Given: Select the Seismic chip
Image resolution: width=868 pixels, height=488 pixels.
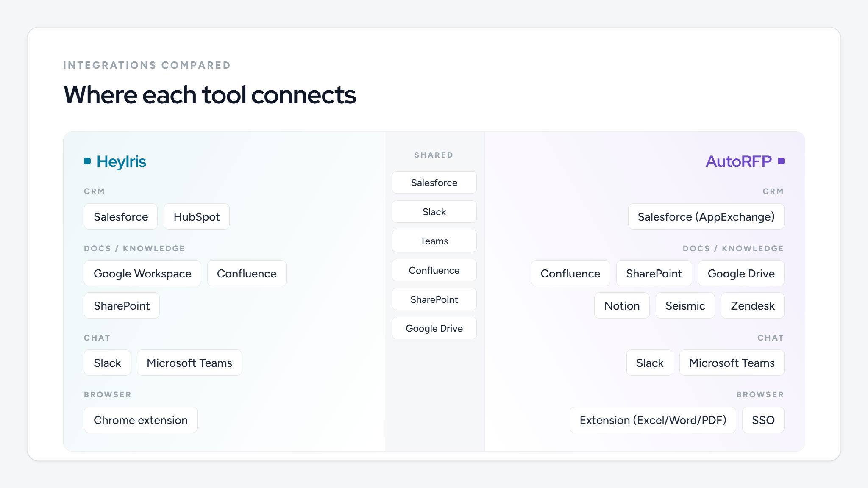Looking at the screenshot, I should [685, 305].
